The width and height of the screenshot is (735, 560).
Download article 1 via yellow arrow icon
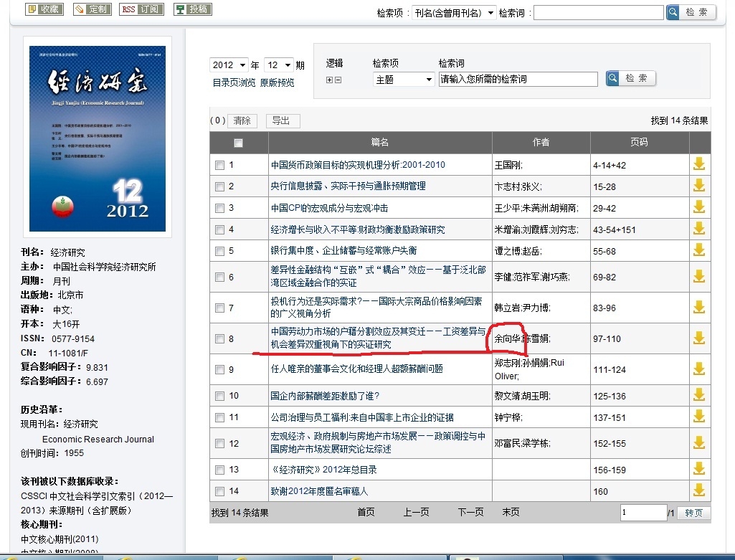pos(698,164)
